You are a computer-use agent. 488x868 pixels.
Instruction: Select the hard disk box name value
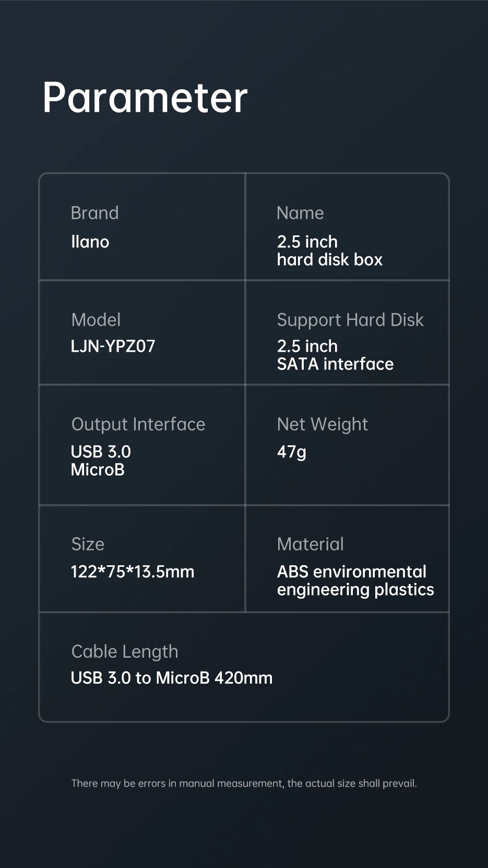(x=329, y=251)
